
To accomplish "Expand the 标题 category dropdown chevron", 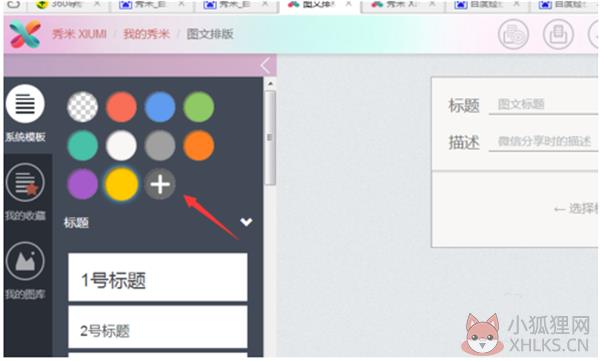I will (x=246, y=222).
